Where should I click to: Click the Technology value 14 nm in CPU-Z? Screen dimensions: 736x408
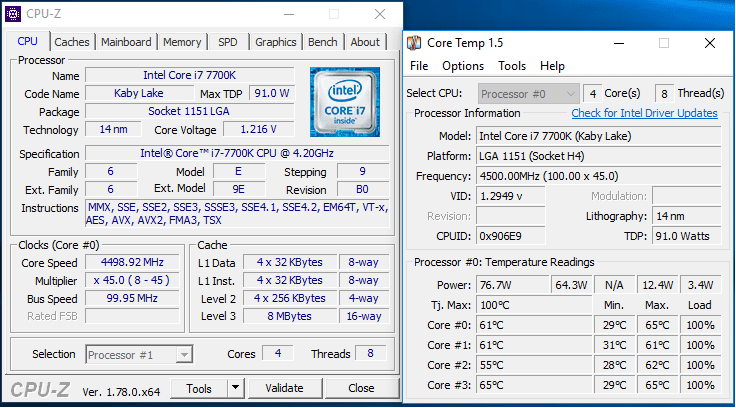[113, 129]
